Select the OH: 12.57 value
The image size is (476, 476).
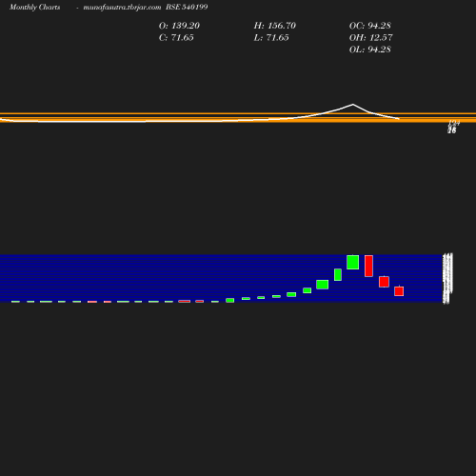click(371, 38)
